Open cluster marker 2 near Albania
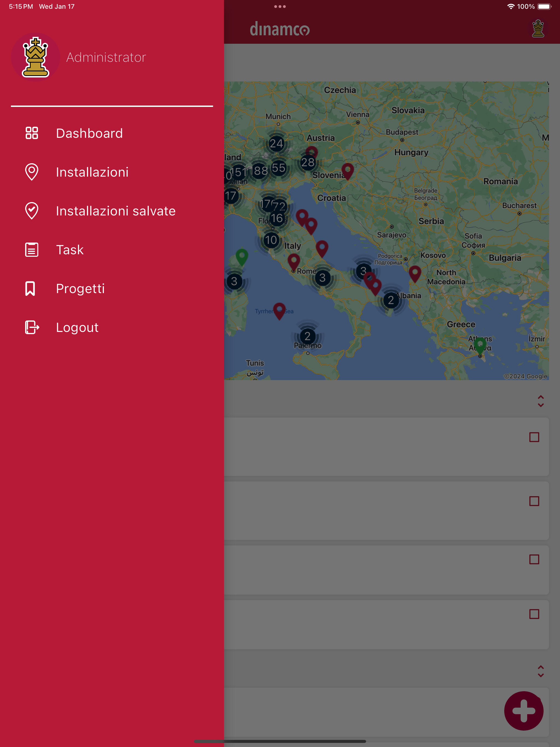Viewport: 560px width, 747px height. pyautogui.click(x=391, y=300)
